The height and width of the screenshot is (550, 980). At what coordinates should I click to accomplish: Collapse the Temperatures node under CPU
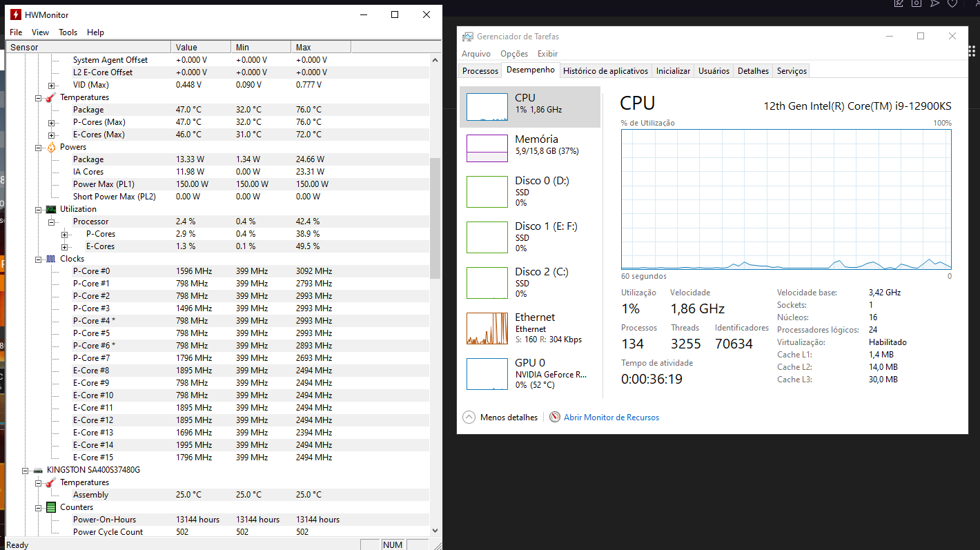(x=39, y=97)
